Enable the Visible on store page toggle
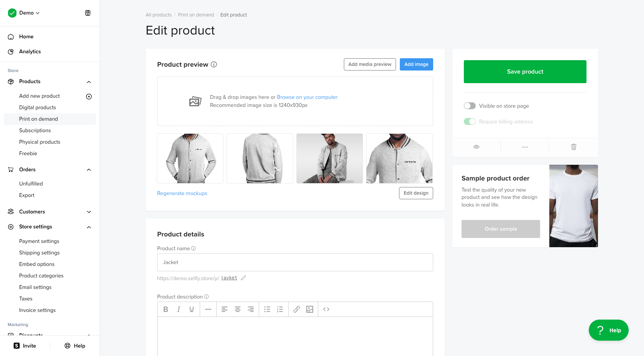The height and width of the screenshot is (356, 644). coord(470,106)
